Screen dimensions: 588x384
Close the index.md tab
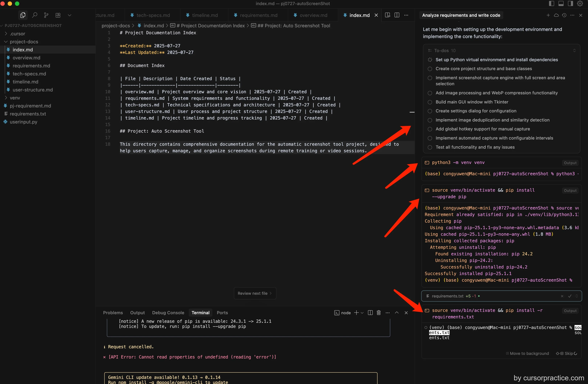coord(376,15)
